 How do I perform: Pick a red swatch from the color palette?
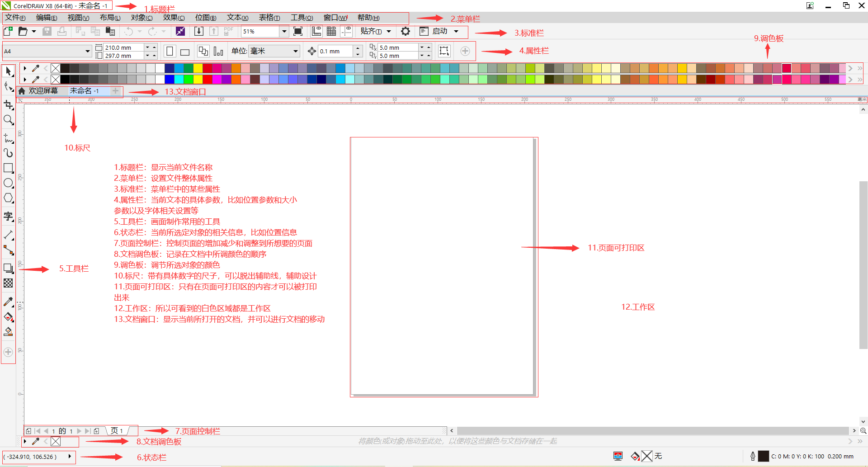pyautogui.click(x=207, y=68)
